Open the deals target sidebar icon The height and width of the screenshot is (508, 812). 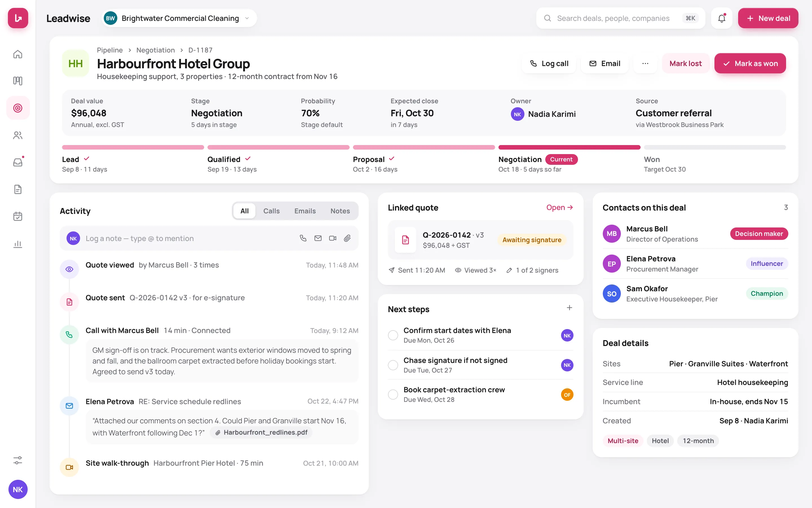coord(18,108)
